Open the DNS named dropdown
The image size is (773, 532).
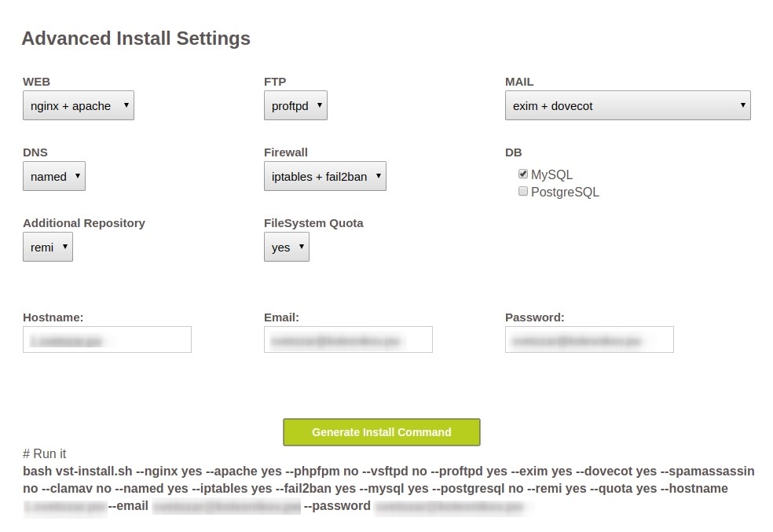point(53,176)
